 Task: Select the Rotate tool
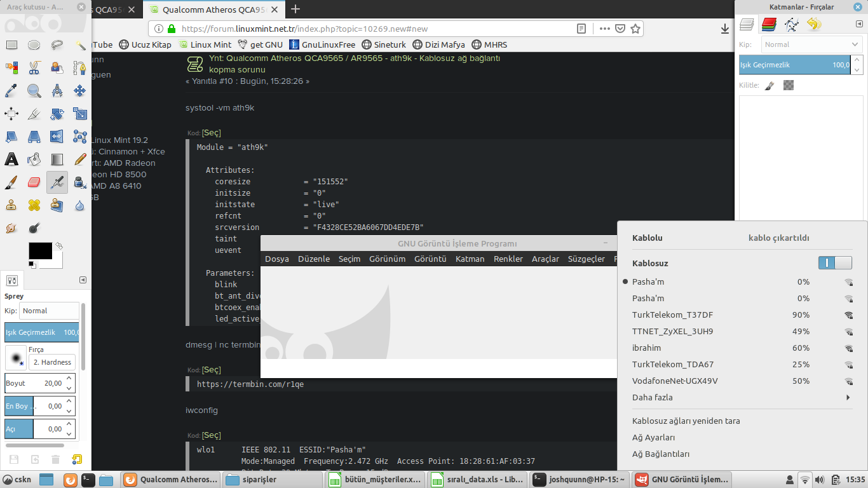tap(57, 114)
